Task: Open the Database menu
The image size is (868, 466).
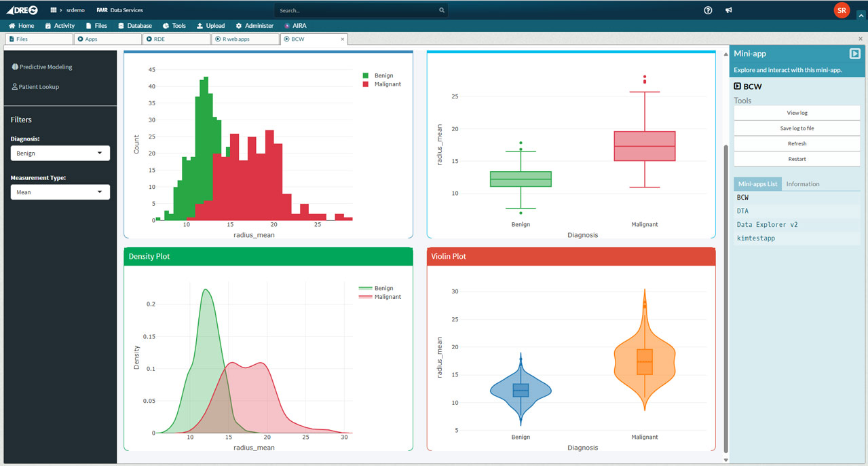Action: [x=134, y=26]
